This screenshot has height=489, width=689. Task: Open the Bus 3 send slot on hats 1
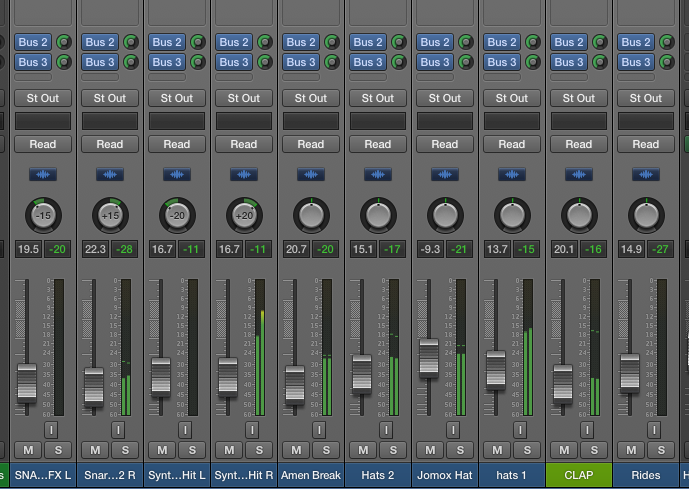tap(502, 62)
